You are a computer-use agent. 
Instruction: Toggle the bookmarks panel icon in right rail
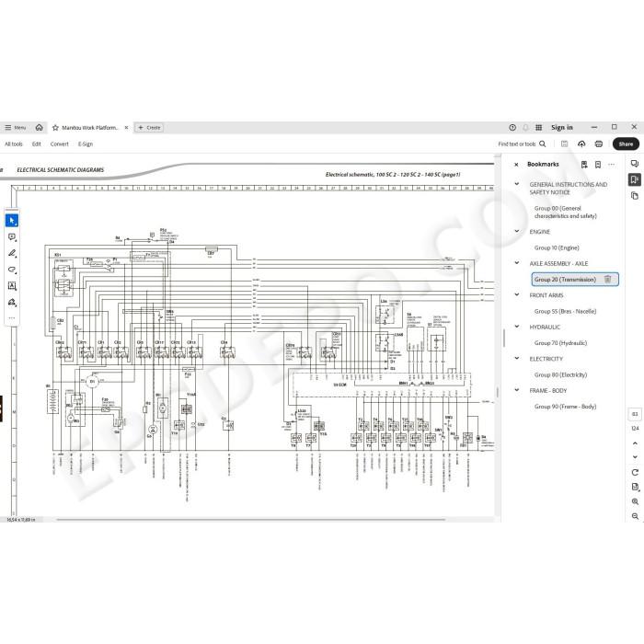tap(635, 179)
